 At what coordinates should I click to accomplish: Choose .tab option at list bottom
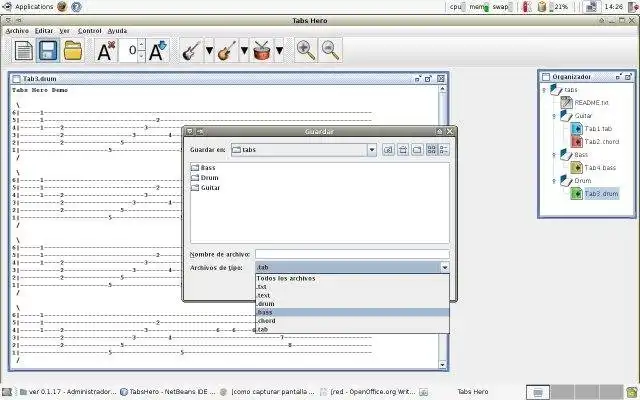(x=352, y=329)
